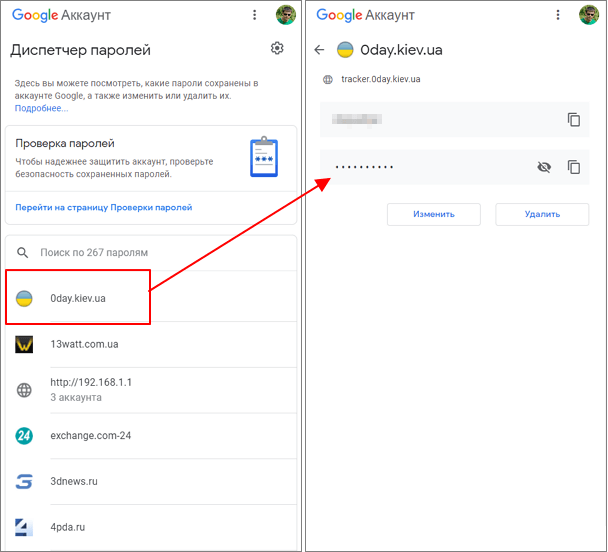Click globe icon beside tracker.0day.kiev.ua
608x552 pixels.
[328, 79]
